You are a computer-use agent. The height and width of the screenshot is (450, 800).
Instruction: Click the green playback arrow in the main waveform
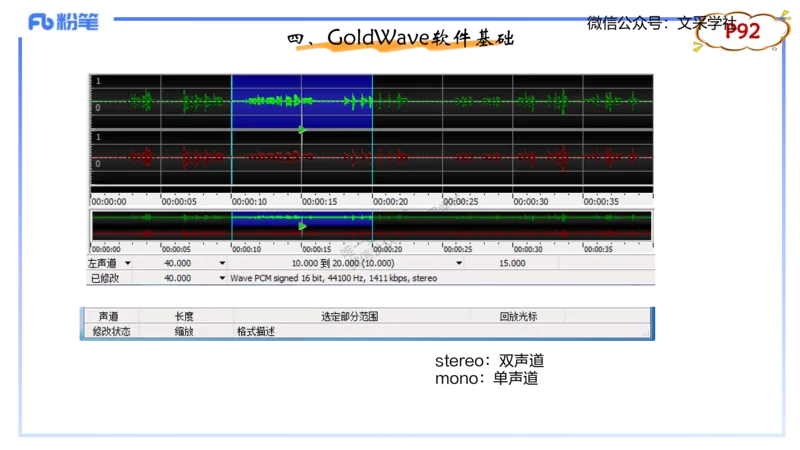(x=301, y=130)
